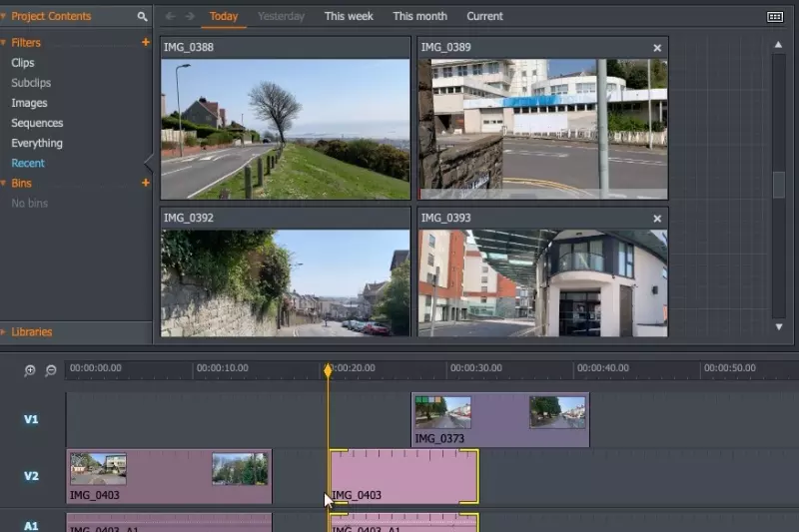Viewport: 799px width, 532px height.
Task: Toggle the V2 track label
Action: tap(31, 476)
